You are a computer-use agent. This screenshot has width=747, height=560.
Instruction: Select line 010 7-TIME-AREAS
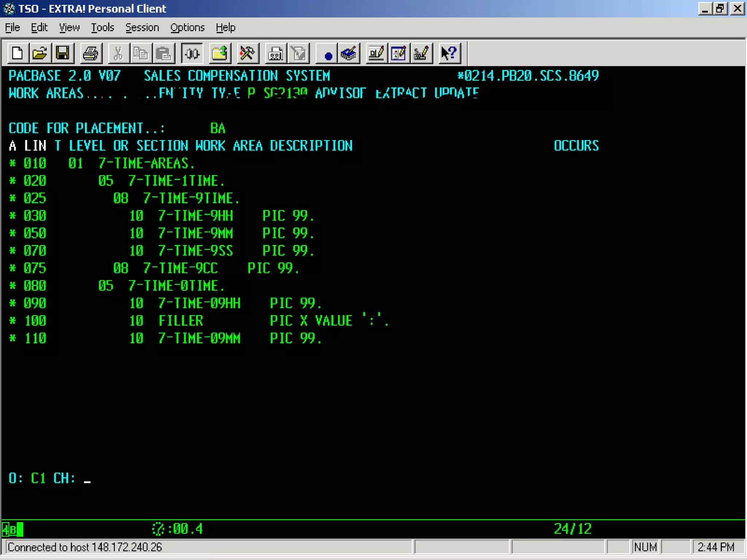click(x=102, y=163)
